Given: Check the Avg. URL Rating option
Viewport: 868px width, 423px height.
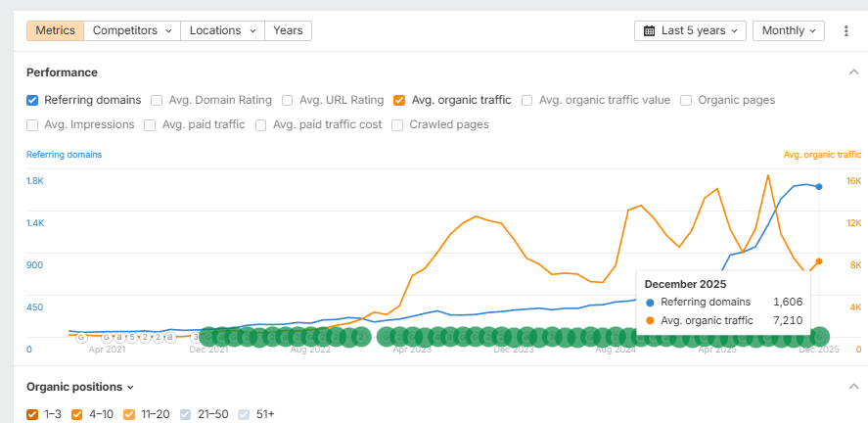Looking at the screenshot, I should (288, 100).
